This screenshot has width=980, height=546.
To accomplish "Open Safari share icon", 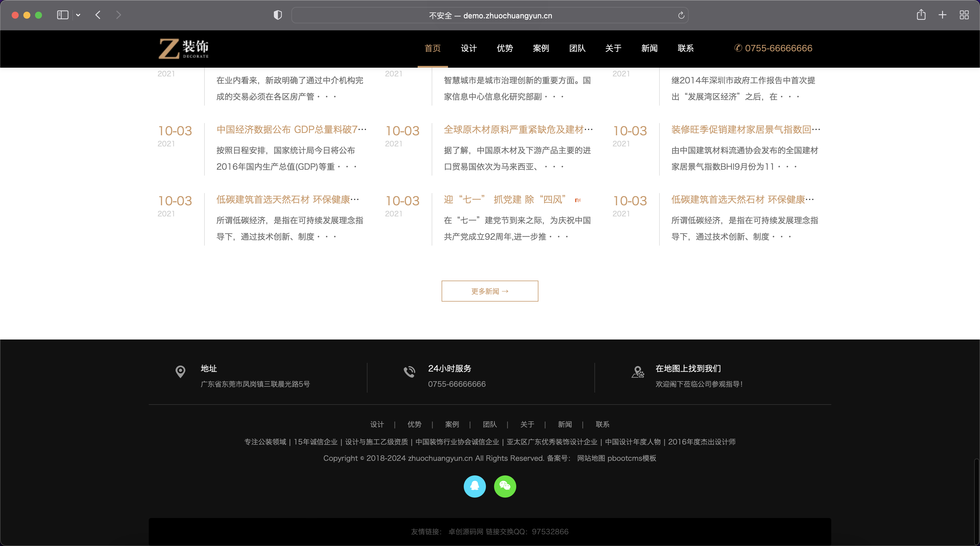I will coord(921,15).
